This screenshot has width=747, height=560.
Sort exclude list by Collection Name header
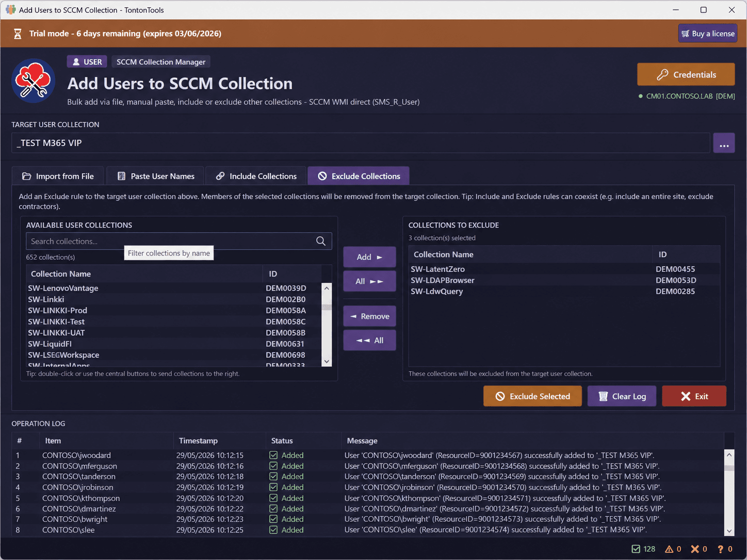(x=530, y=254)
